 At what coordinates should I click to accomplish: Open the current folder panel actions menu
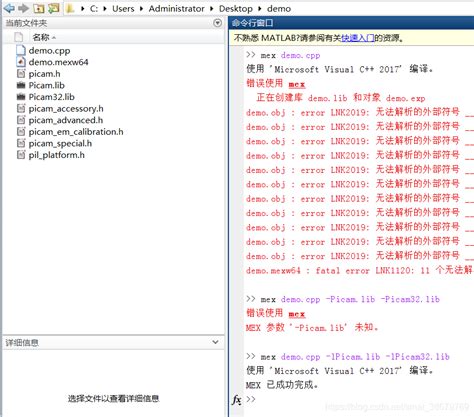coord(217,23)
